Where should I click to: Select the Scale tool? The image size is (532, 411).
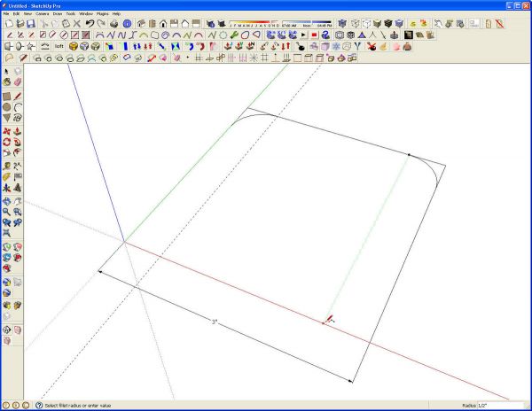click(6, 153)
